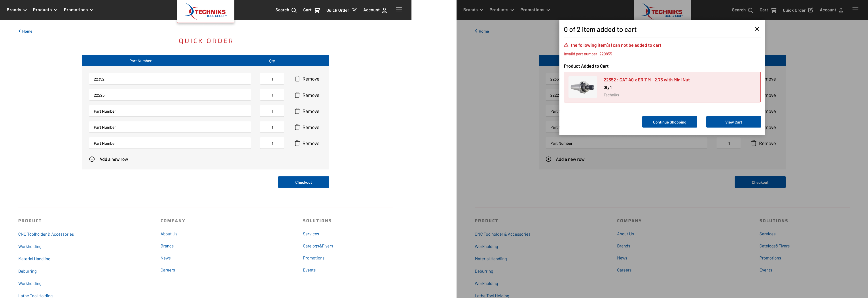Expand Brands dropdown in undimmed left header
868x298 pixels.
pyautogui.click(x=17, y=10)
